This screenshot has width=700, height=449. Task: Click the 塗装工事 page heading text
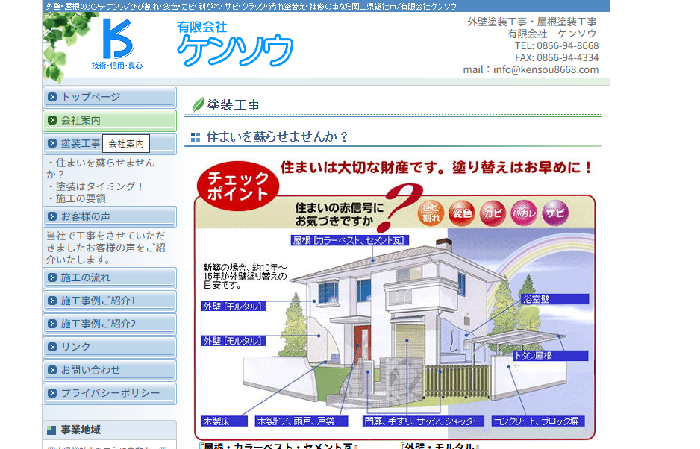[233, 105]
